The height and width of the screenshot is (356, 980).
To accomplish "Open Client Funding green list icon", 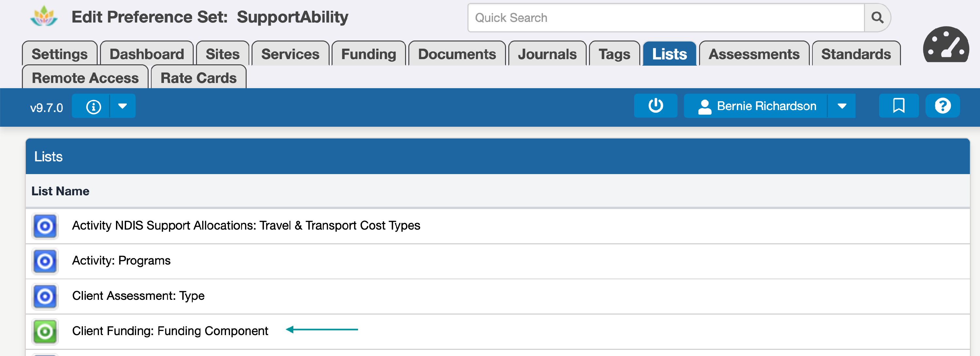I will tap(45, 331).
